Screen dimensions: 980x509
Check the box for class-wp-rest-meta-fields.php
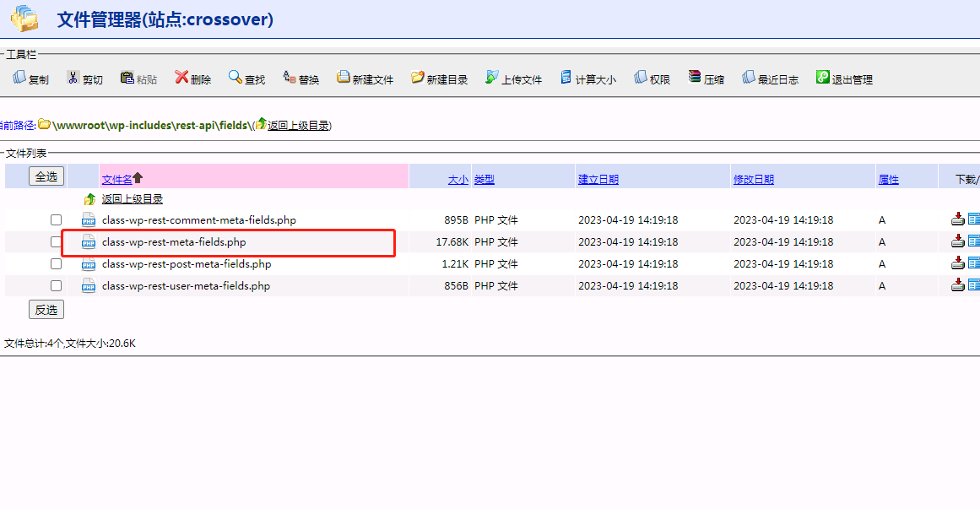tap(57, 242)
